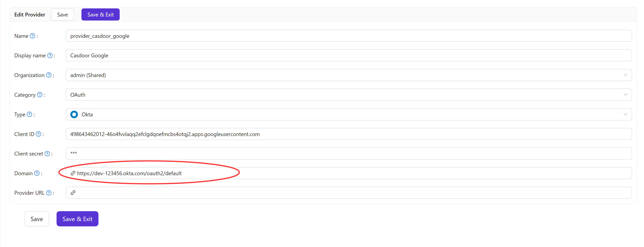
Task: Click the top Save button
Action: click(62, 14)
